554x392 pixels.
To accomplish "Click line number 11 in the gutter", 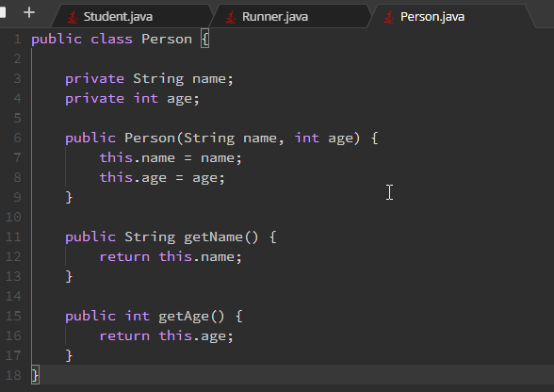I will pyautogui.click(x=13, y=237).
